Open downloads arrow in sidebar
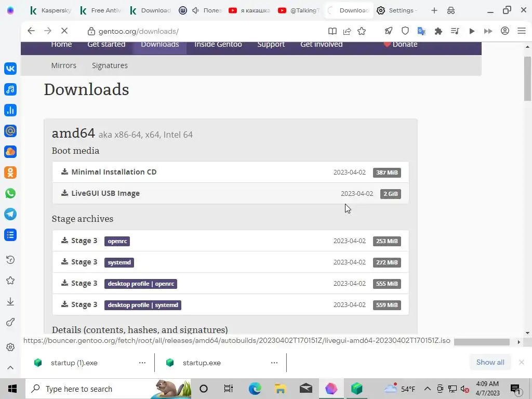532x399 pixels. pyautogui.click(x=10, y=302)
